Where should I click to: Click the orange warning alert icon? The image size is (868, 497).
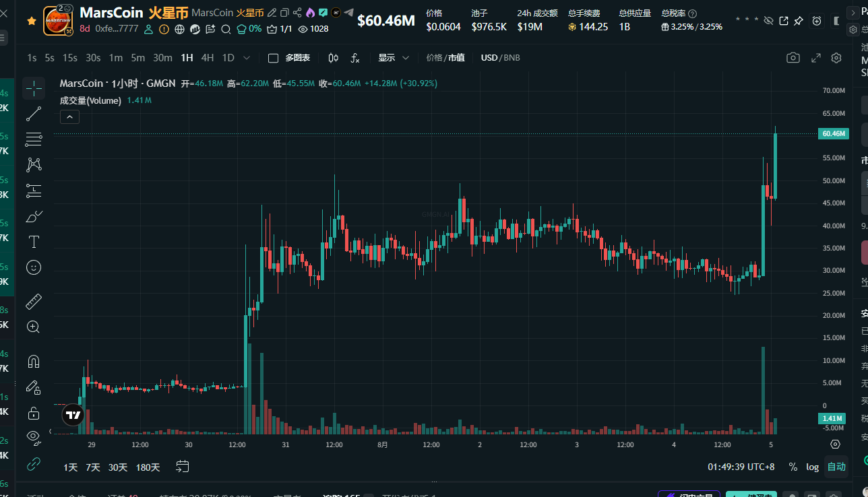coord(164,29)
